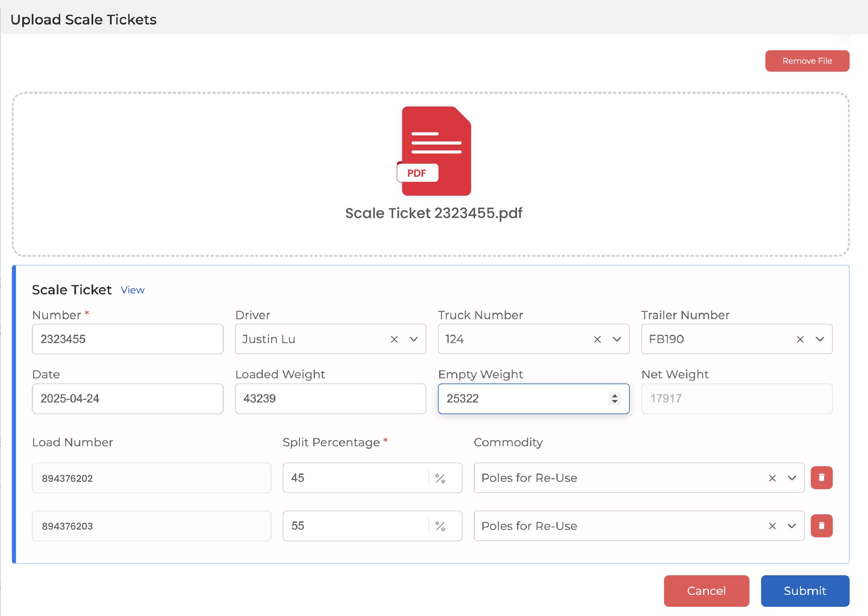Viewport: 868px width, 616px height.
Task: Clear second row commodity selection
Action: [x=772, y=526]
